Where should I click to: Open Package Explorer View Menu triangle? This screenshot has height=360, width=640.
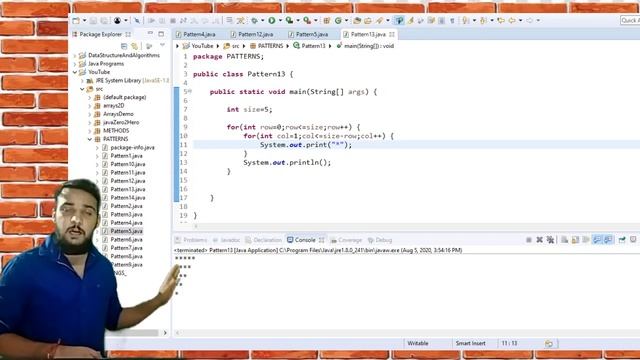(x=162, y=45)
